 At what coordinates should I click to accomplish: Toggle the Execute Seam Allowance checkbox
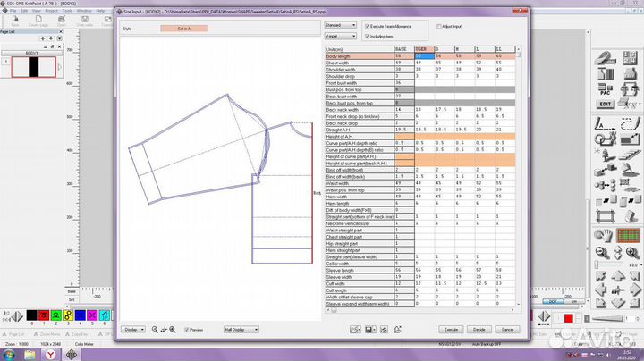click(368, 26)
